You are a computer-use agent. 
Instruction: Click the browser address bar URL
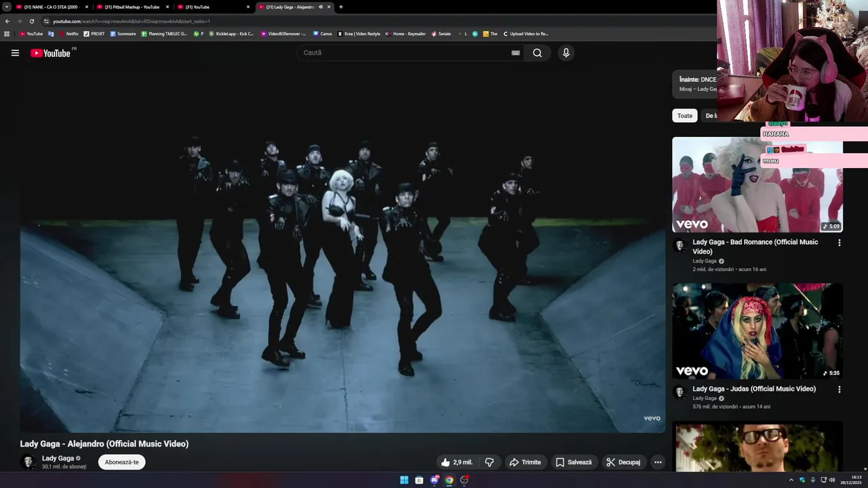(132, 21)
